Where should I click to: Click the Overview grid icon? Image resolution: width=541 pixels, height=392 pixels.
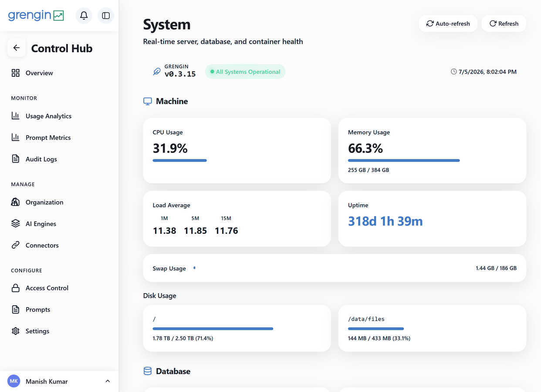tap(16, 73)
